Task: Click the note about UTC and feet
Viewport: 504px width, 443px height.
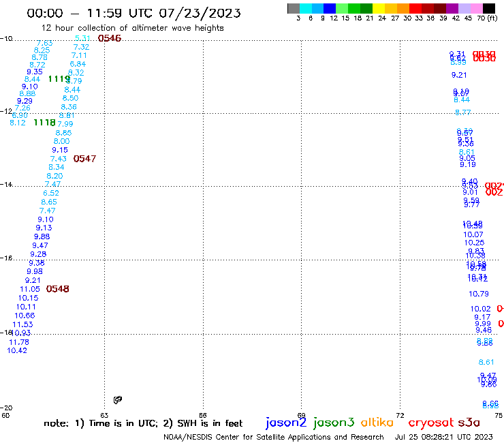Action: click(143, 423)
